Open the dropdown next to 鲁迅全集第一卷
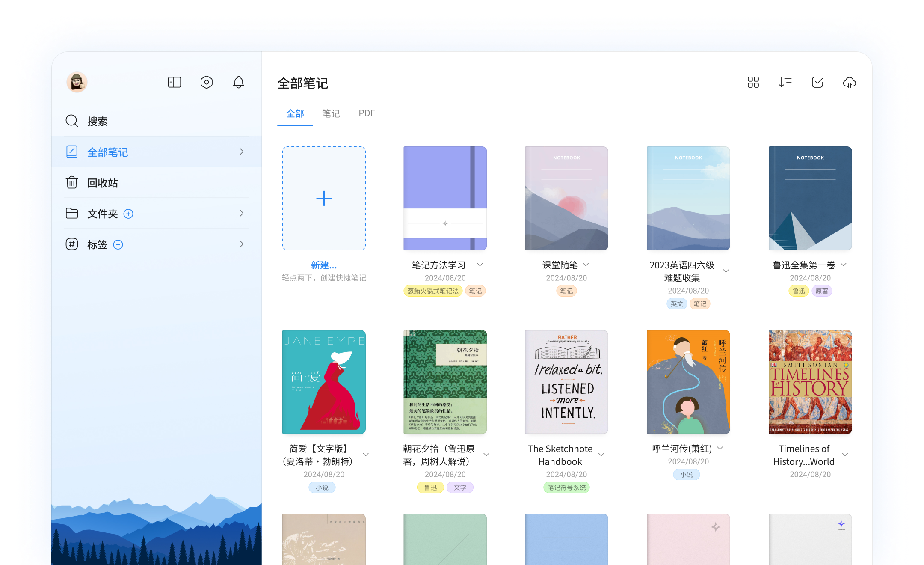Screen dimensions: 924x565 point(843,265)
